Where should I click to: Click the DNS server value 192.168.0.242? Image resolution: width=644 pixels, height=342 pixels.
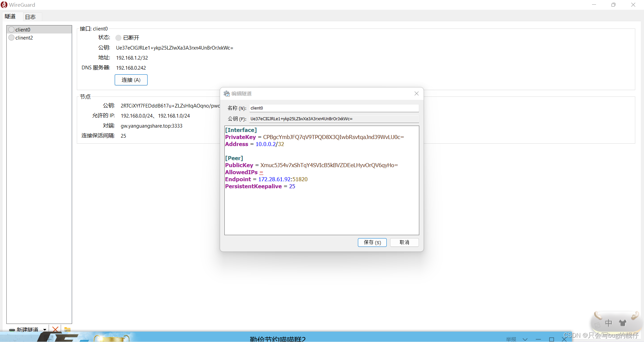pyautogui.click(x=131, y=68)
